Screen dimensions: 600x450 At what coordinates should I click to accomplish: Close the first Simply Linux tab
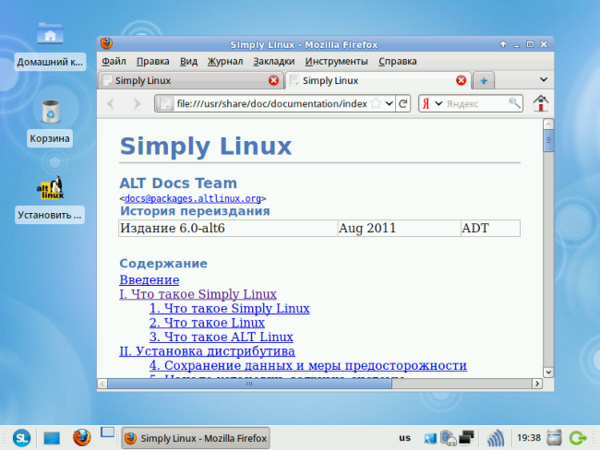click(273, 80)
